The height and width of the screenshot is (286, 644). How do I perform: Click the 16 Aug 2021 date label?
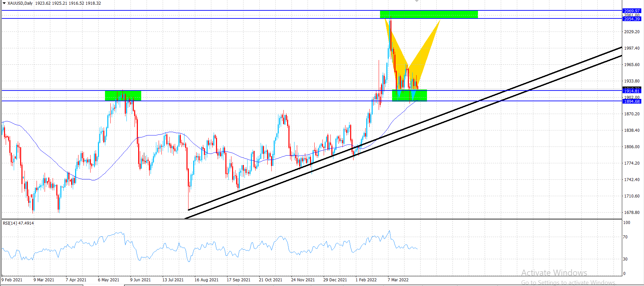point(207,280)
